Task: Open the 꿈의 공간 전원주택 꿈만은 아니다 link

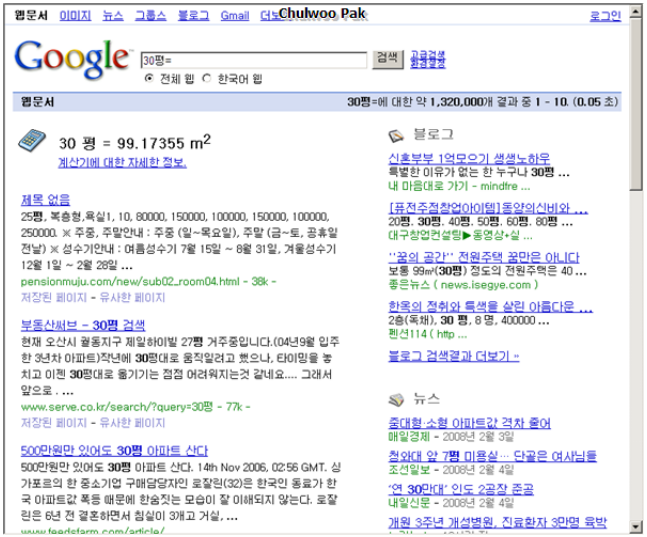Action: coord(484,258)
